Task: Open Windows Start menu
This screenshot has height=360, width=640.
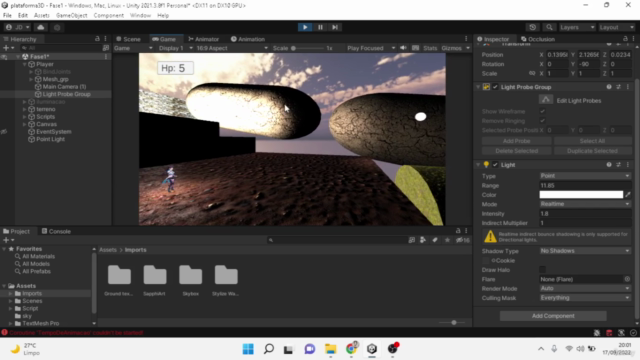Action: [248, 349]
